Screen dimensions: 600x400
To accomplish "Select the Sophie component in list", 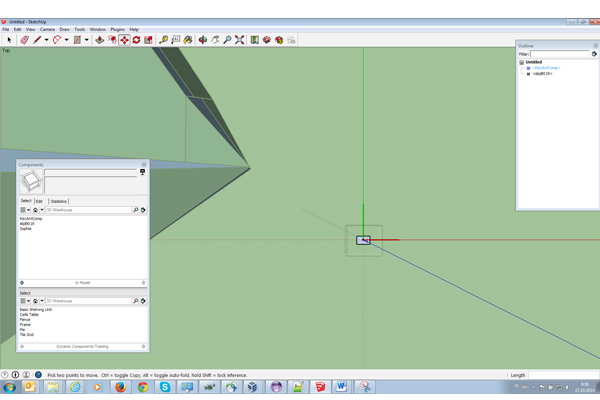I will click(26, 229).
